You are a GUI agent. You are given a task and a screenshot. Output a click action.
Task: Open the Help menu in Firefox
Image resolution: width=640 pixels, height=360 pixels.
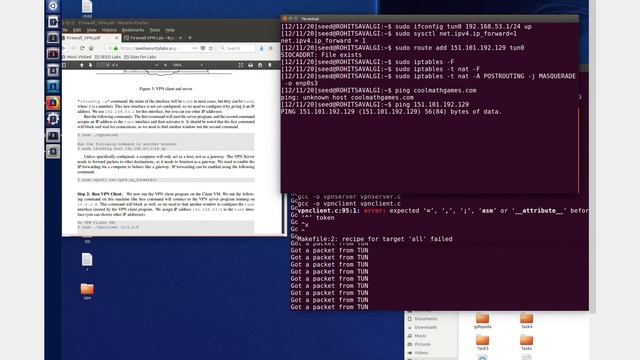[x=170, y=30]
